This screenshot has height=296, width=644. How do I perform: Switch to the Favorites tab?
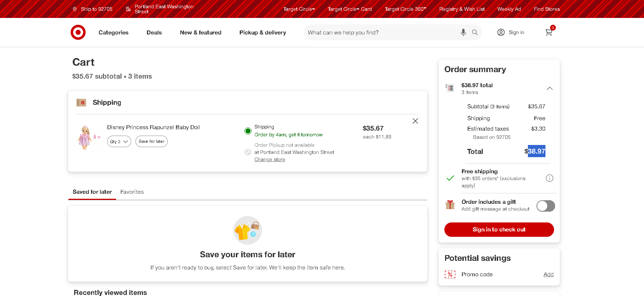point(132,192)
